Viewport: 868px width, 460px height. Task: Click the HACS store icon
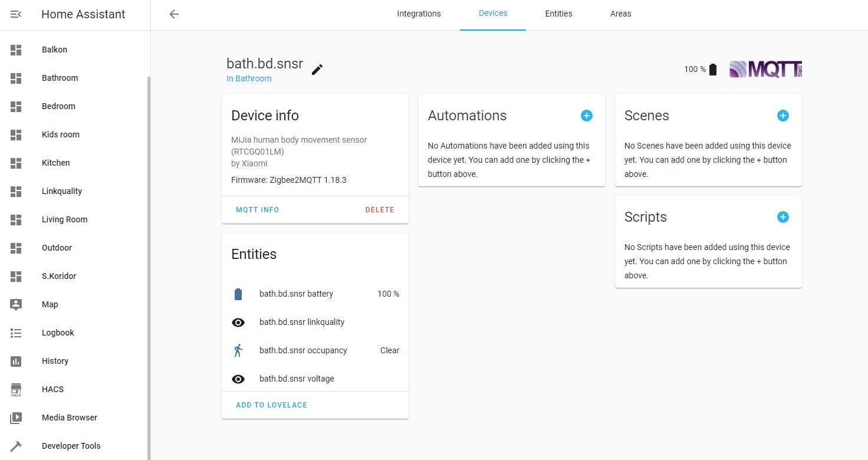coord(16,389)
